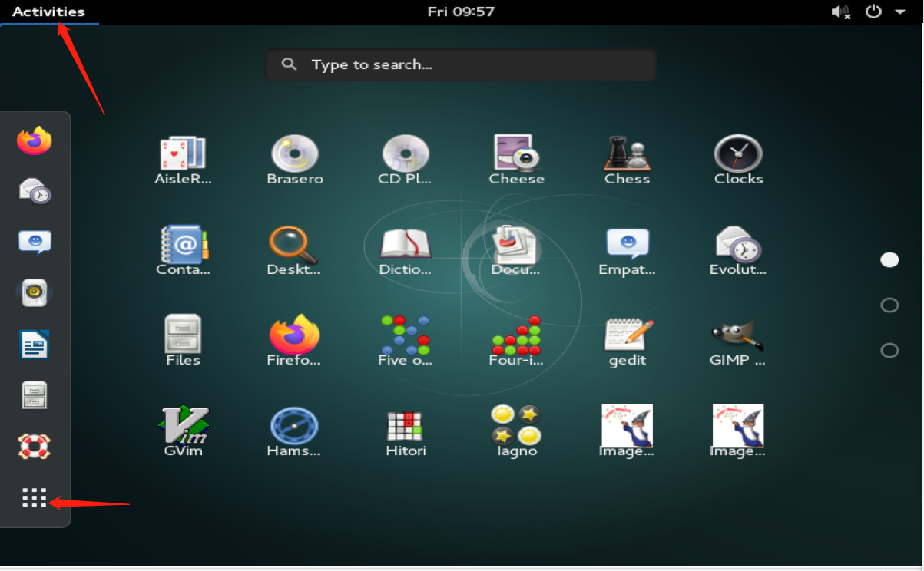
Task: Open the system status menu arrow
Action: point(901,12)
